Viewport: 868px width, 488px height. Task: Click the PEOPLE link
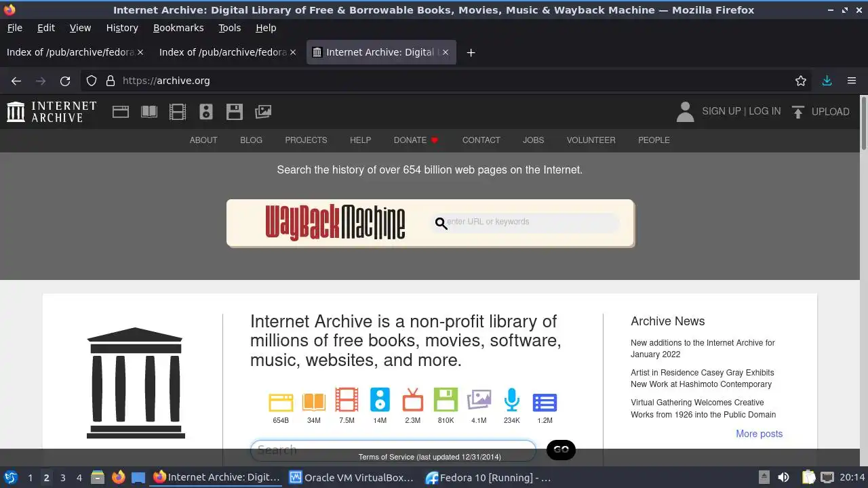654,140
